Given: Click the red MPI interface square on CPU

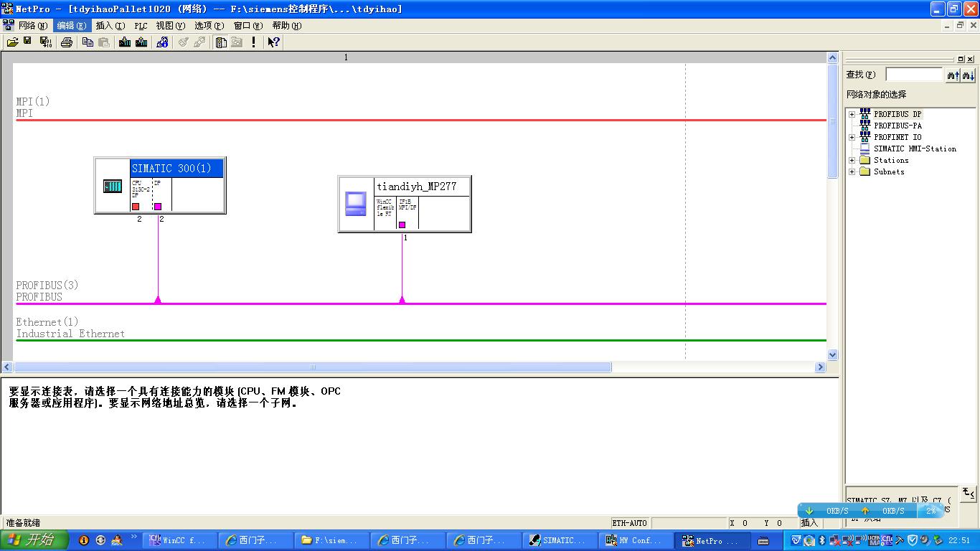Looking at the screenshot, I should pos(136,207).
